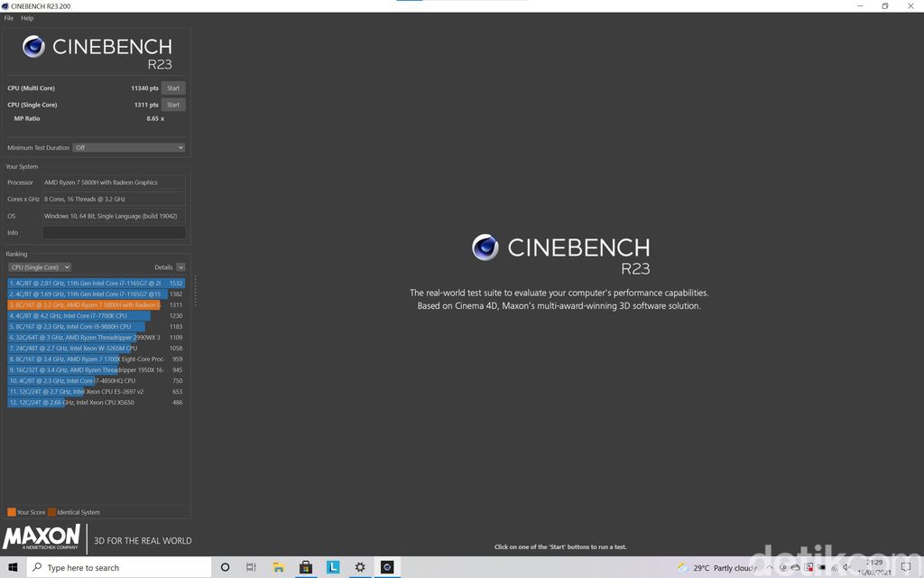Select ranking row Threadripper 1950X
924x578 pixels.
96,369
